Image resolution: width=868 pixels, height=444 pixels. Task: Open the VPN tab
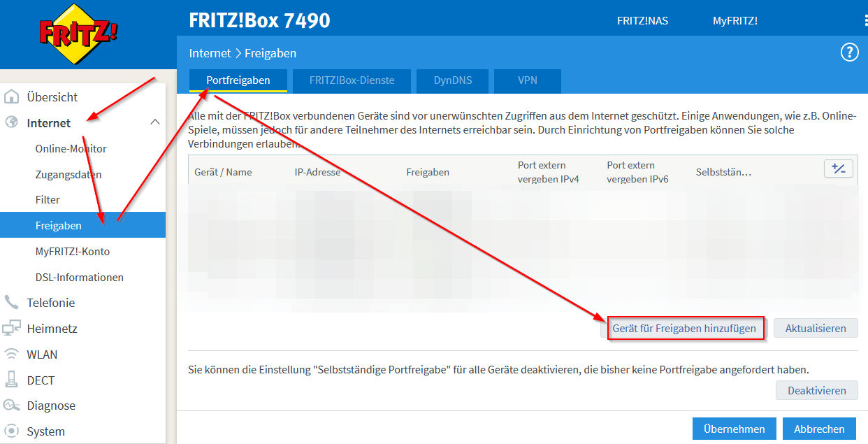pos(527,80)
